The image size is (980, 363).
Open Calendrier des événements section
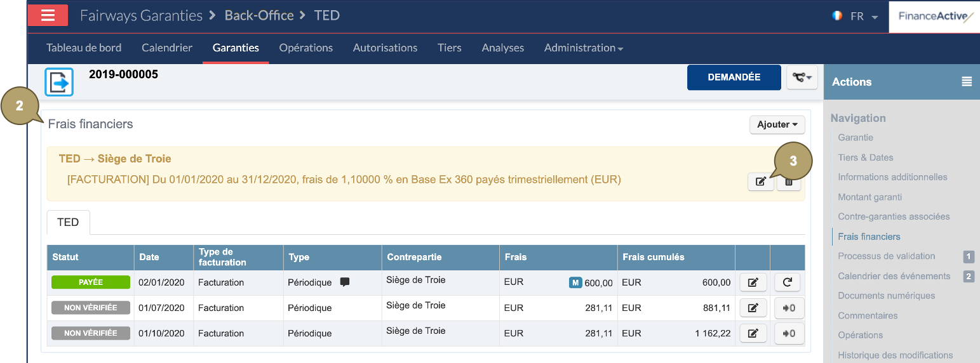tap(894, 276)
